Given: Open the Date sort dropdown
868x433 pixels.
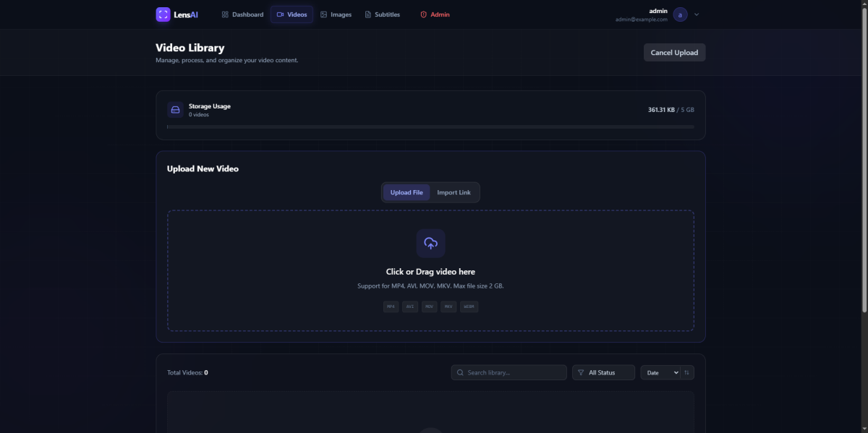Looking at the screenshot, I should pos(660,372).
